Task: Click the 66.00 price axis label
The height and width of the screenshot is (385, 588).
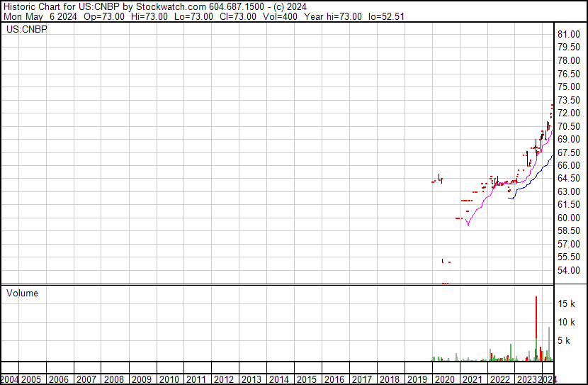Action: 568,165
